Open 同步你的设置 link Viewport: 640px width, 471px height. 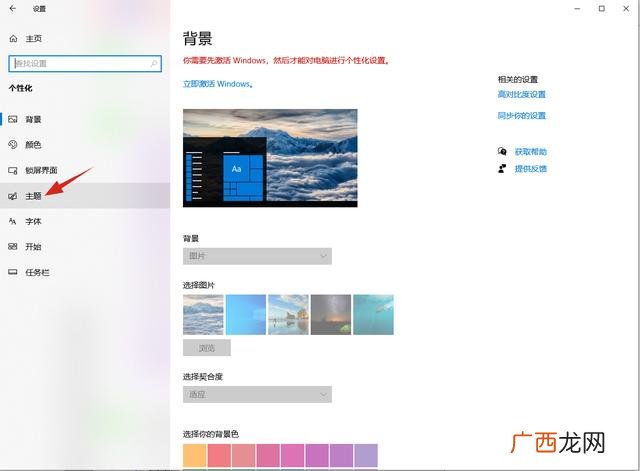[x=521, y=116]
